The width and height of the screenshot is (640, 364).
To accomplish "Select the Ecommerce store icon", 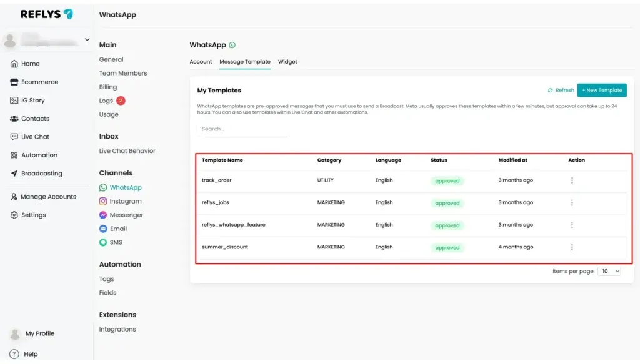I will tap(14, 82).
